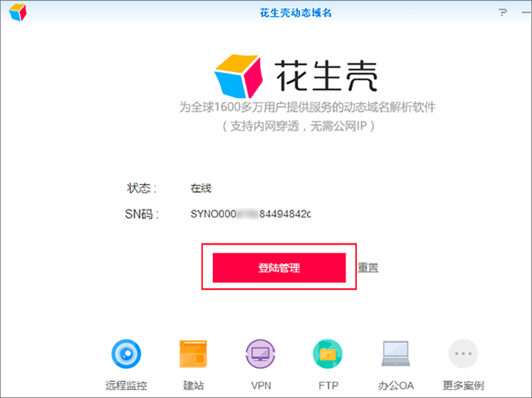This screenshot has height=398, width=532.
Task: Open the FTP folder icon
Action: [328, 354]
